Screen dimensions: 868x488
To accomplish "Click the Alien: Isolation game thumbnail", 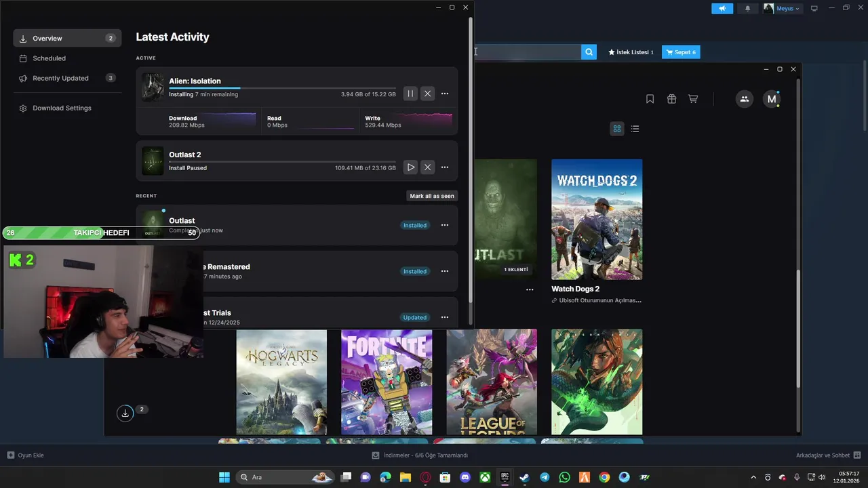I will [x=153, y=87].
